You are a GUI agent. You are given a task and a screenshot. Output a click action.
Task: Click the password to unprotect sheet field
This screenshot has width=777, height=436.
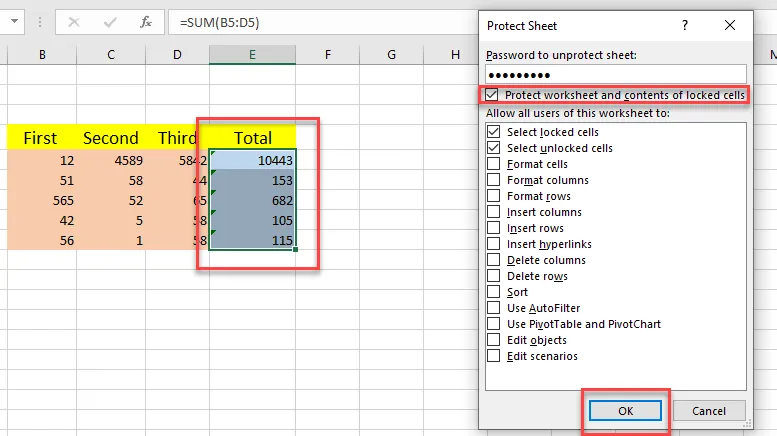coord(616,74)
